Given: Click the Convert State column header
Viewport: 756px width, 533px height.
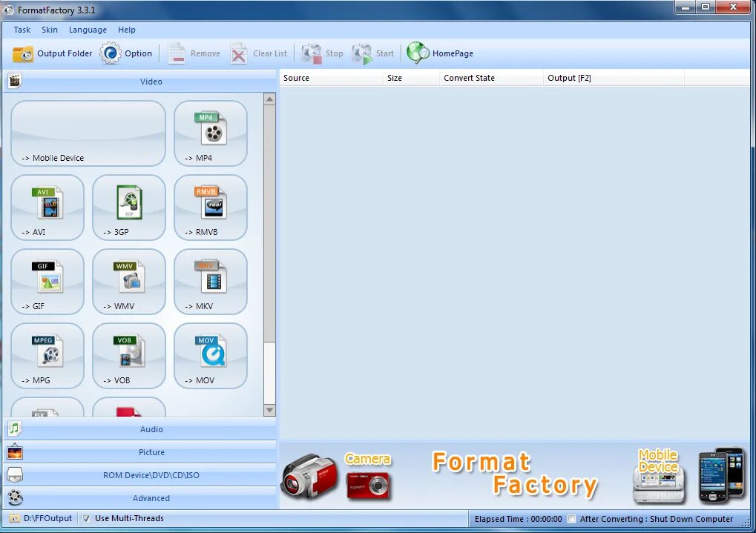Looking at the screenshot, I should pos(491,78).
